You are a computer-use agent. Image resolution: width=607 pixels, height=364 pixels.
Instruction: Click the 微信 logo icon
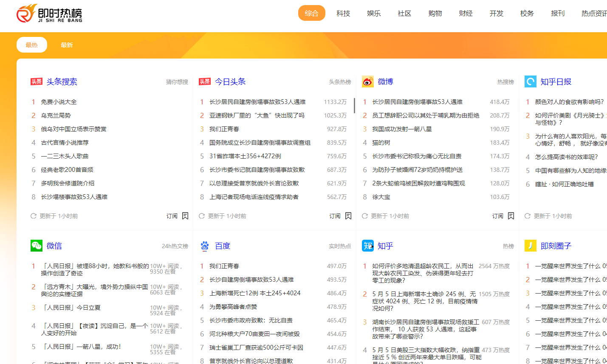click(x=37, y=246)
